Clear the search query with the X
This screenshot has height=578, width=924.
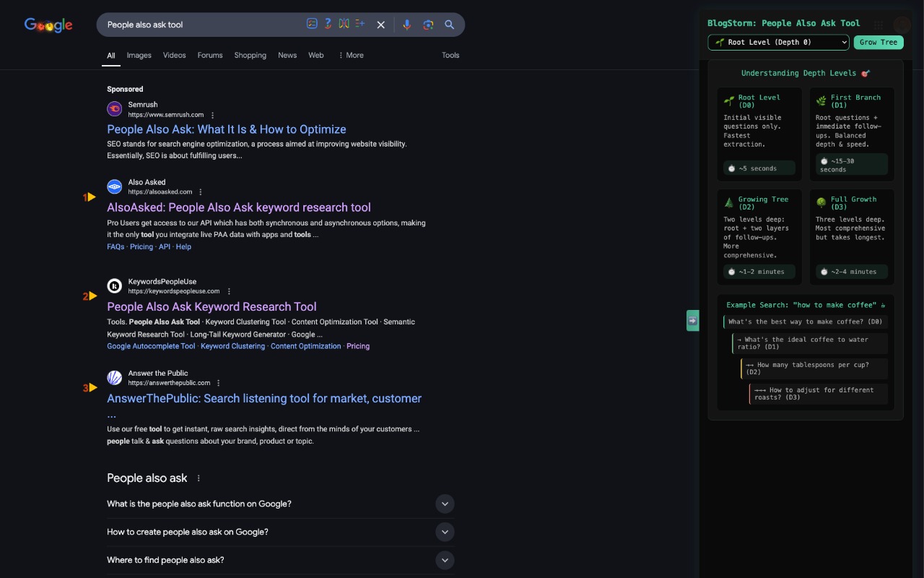pyautogui.click(x=381, y=25)
